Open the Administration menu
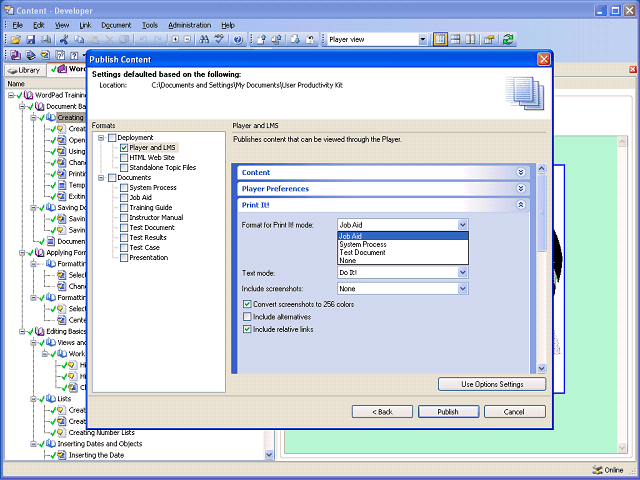Image resolution: width=640 pixels, height=480 pixels. [x=189, y=25]
